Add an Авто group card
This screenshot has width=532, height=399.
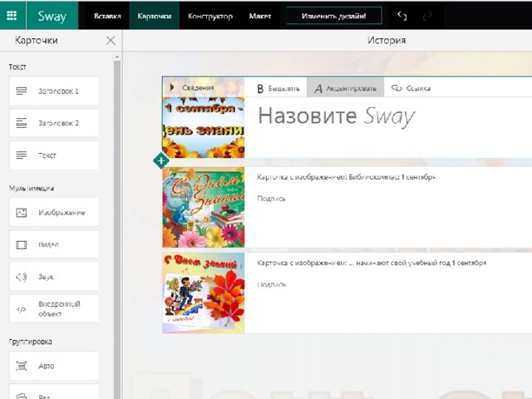click(x=54, y=366)
